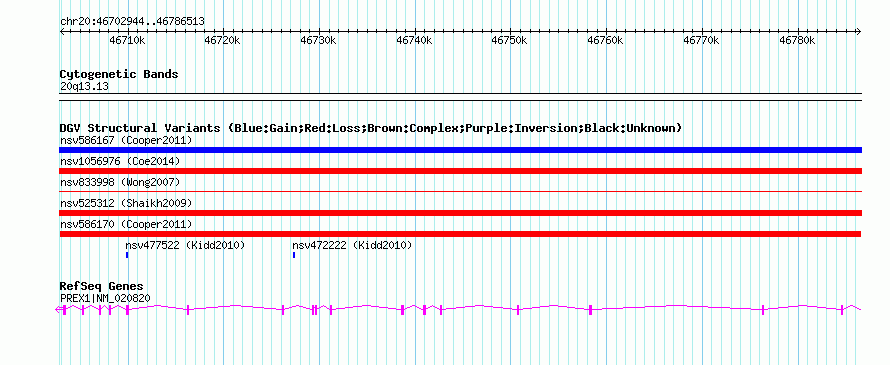Open the nsv1056976 (Coe2014) label
This screenshot has width=890, height=365.
[x=120, y=161]
